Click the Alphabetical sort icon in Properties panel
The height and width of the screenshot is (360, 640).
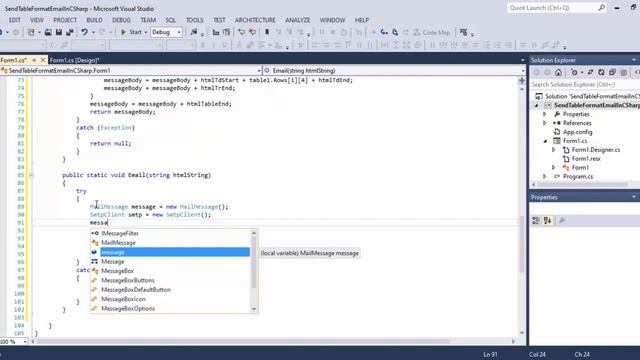(x=547, y=220)
